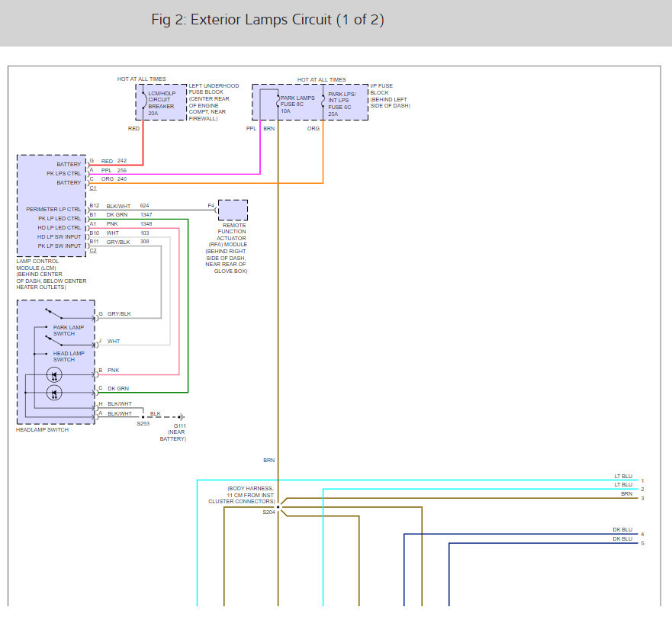Click the Park Lamp Switch contact symbol
This screenshot has height=623, width=672.
[x=53, y=314]
